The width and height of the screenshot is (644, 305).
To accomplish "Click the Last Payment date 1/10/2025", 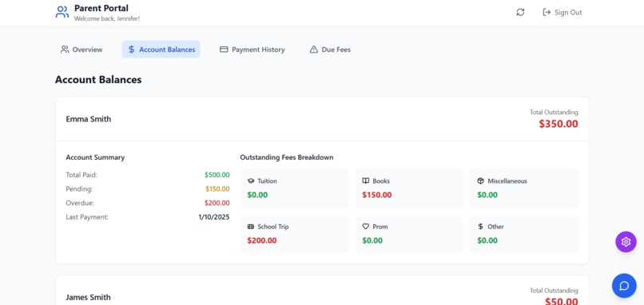I will 214,216.
